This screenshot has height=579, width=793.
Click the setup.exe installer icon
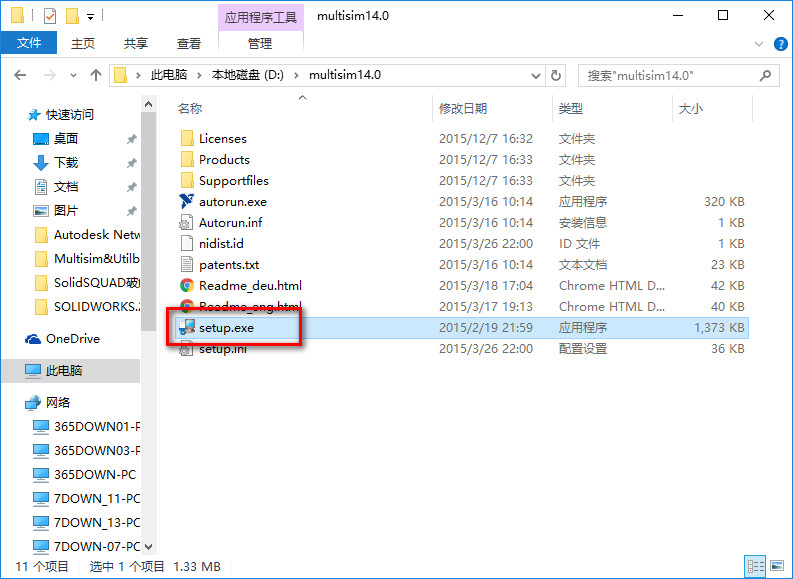pyautogui.click(x=187, y=327)
